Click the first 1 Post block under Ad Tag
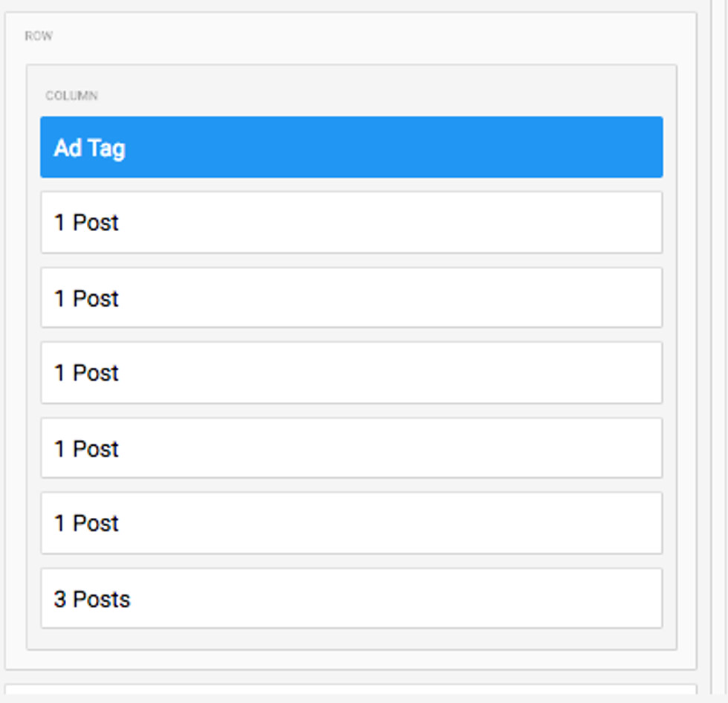 tap(351, 222)
